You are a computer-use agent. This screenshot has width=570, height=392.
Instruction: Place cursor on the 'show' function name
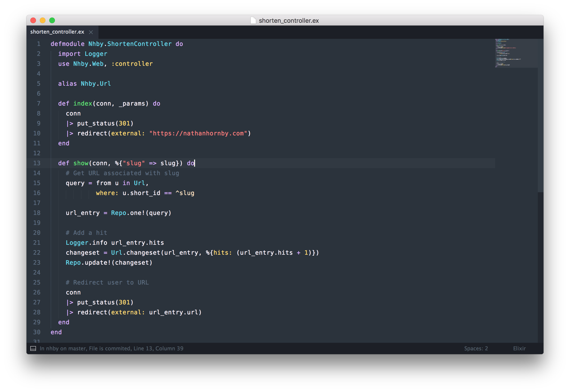[x=81, y=163]
